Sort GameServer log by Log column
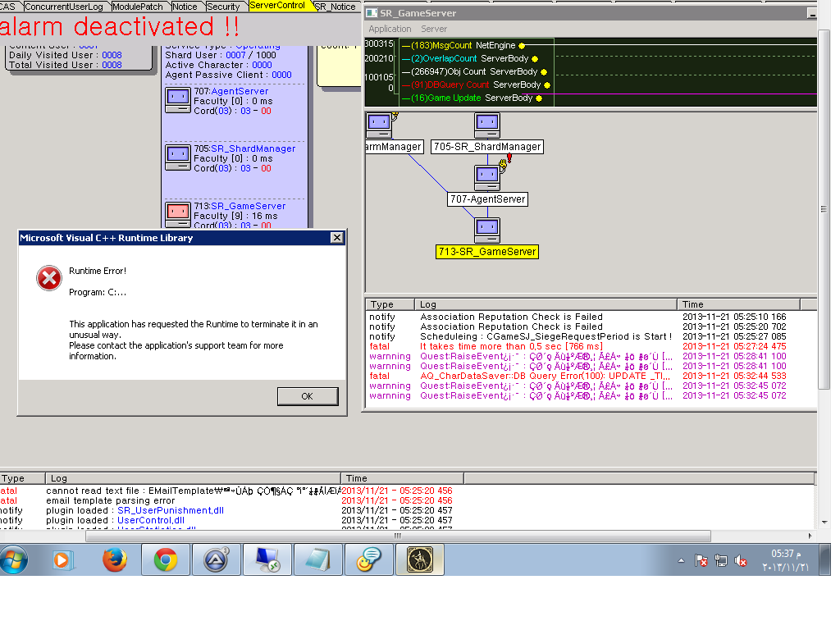This screenshot has height=630, width=840. [546, 304]
